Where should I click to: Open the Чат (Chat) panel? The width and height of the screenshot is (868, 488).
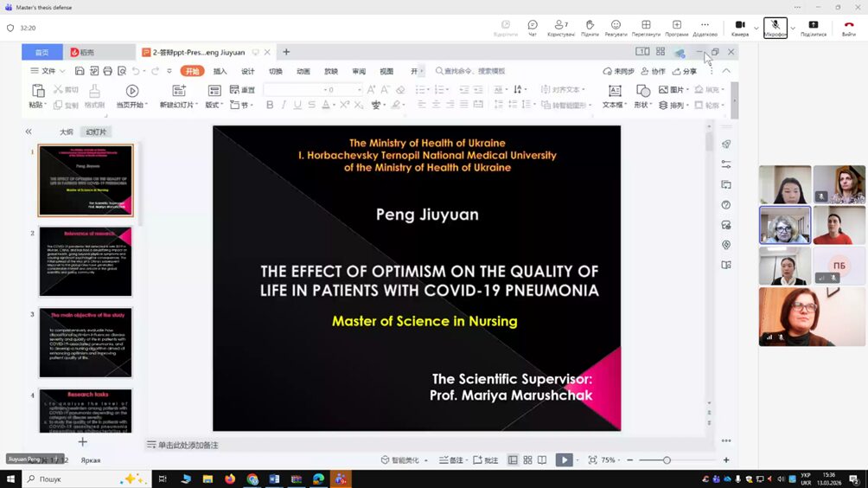533,25
